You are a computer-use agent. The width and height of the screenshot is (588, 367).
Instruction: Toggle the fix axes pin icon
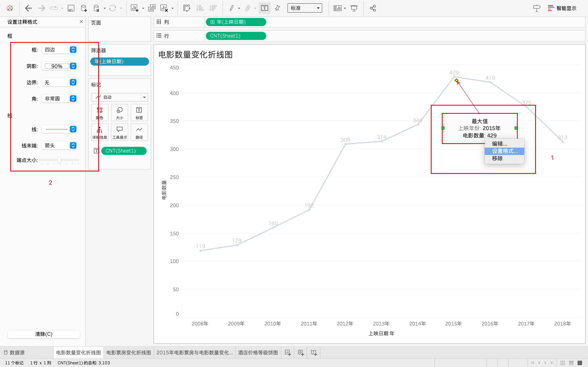[x=277, y=8]
